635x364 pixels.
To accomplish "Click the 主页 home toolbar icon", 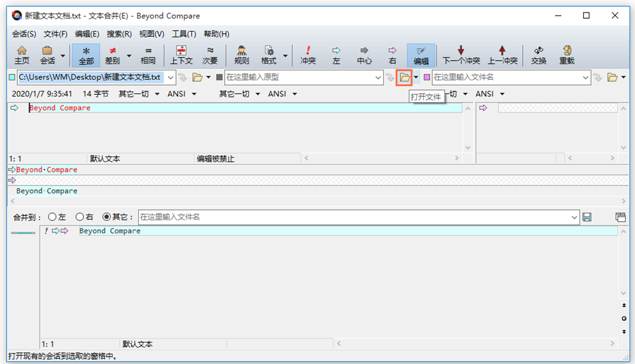I will pos(22,55).
